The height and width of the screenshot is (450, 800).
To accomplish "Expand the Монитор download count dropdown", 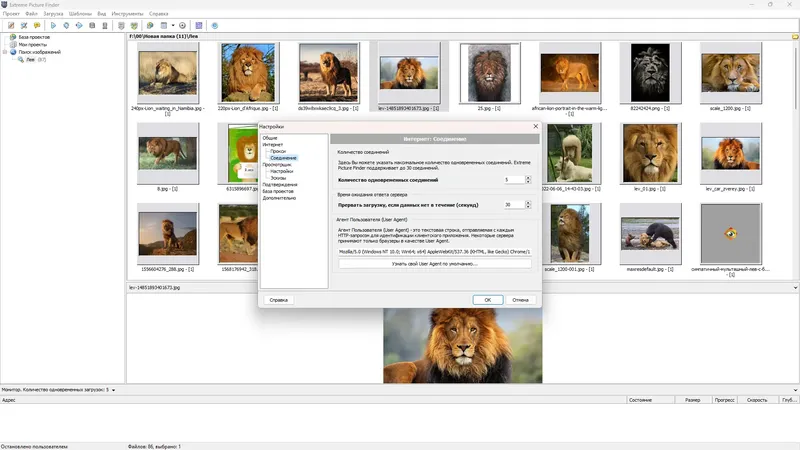I will (113, 390).
